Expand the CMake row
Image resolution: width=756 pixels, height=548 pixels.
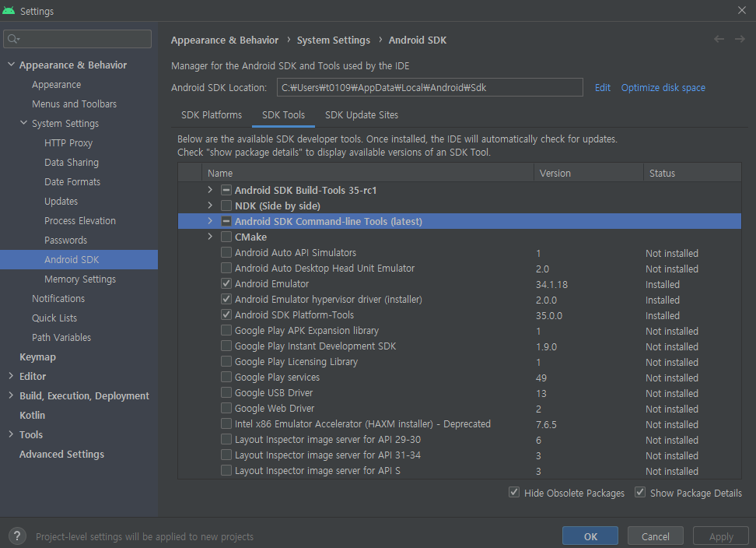(210, 237)
